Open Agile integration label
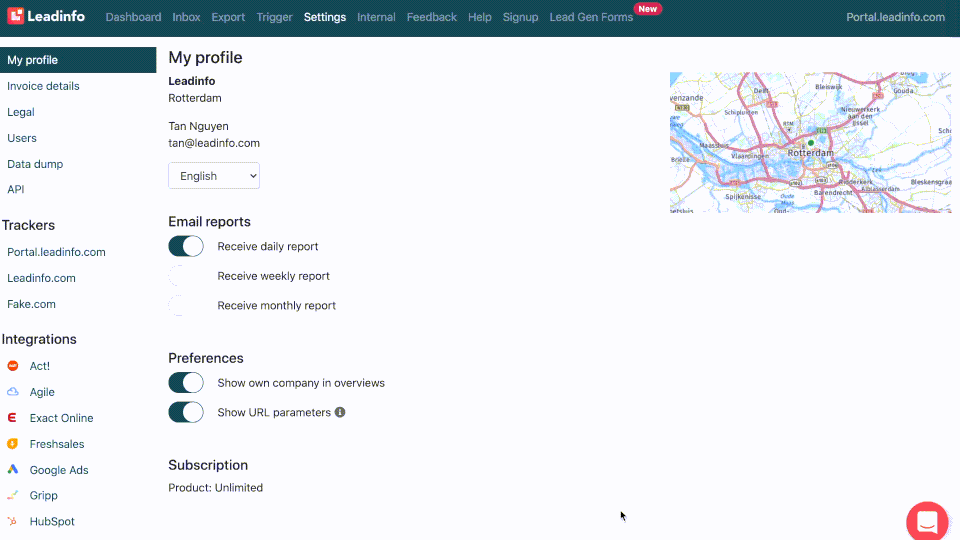Viewport: 960px width, 540px height. tap(42, 392)
